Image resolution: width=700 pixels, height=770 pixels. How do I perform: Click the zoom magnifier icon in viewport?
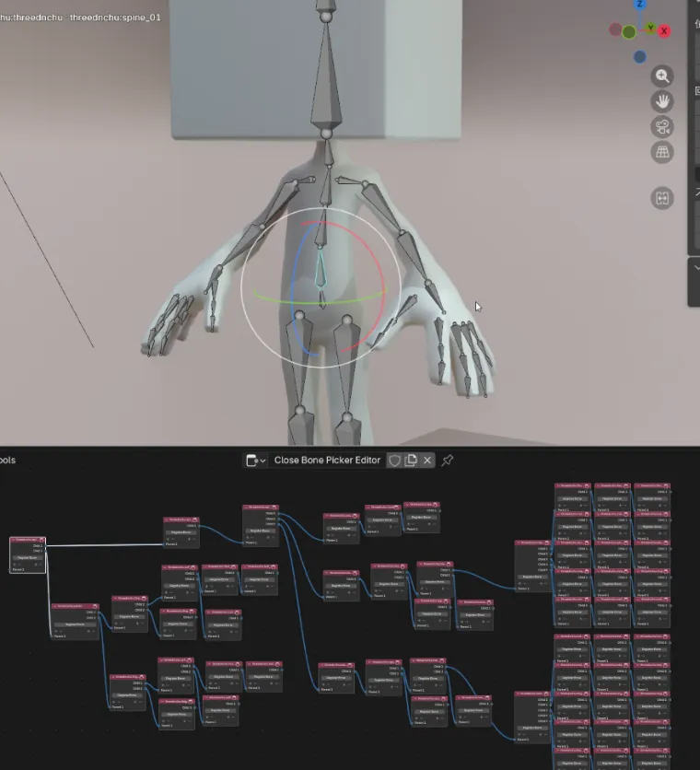(x=662, y=76)
